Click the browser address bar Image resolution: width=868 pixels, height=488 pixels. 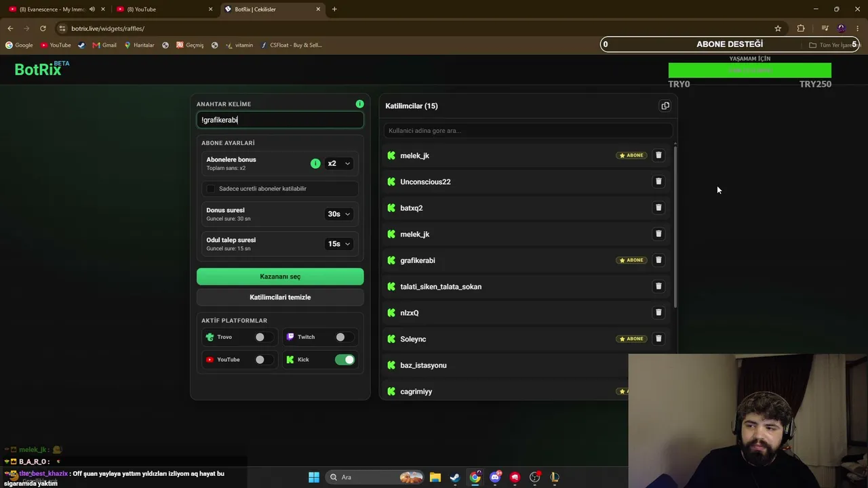pyautogui.click(x=417, y=28)
